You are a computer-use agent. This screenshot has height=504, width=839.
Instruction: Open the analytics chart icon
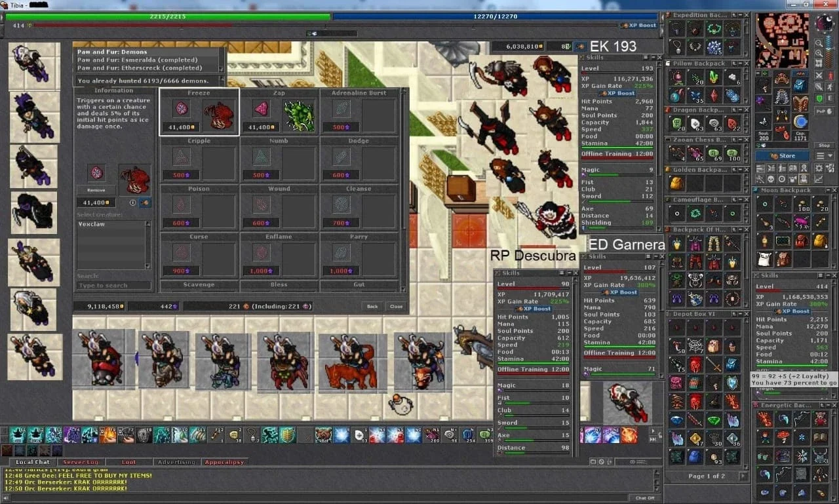pos(819,178)
